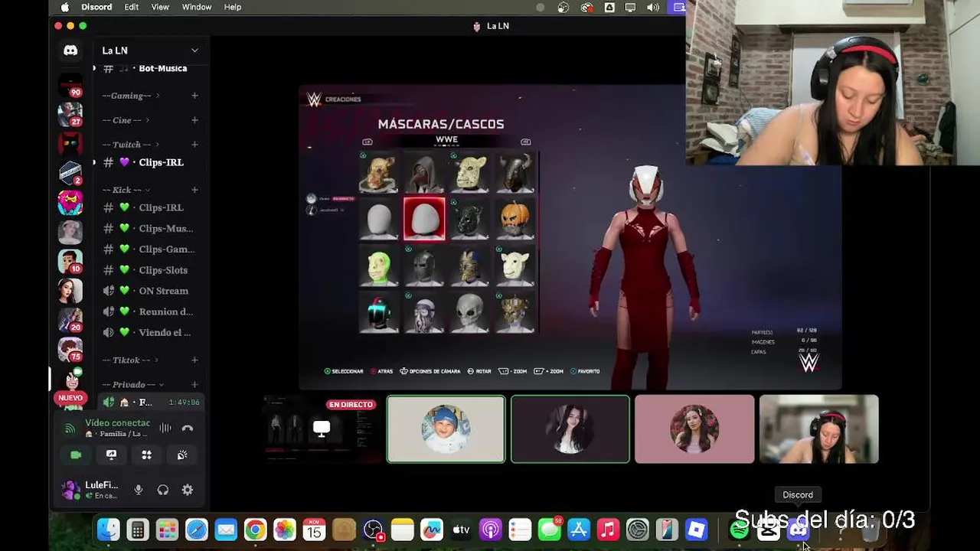
Task: Add channel to Cine category
Action: (x=194, y=120)
